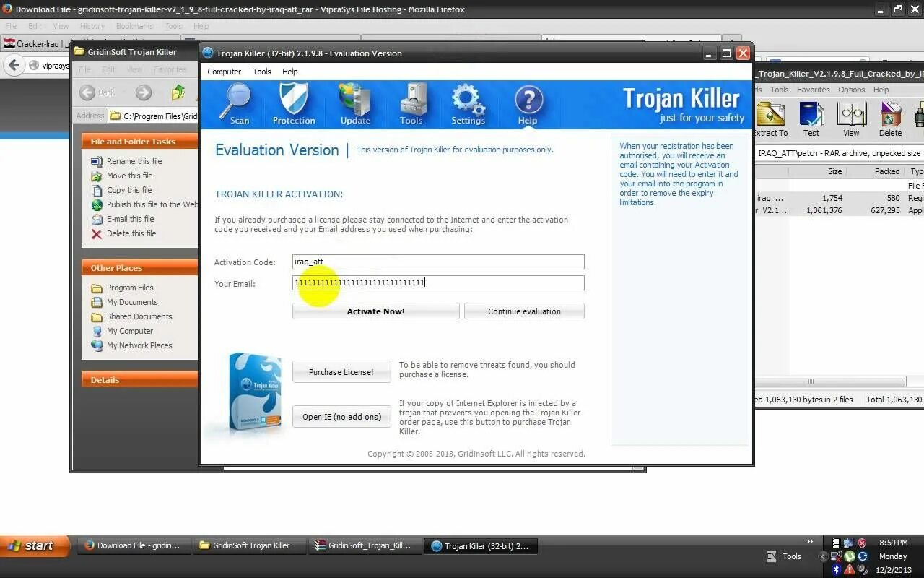This screenshot has width=924, height=578.
Task: Click the Test icon in WinRAR toolbar
Action: pos(811,119)
